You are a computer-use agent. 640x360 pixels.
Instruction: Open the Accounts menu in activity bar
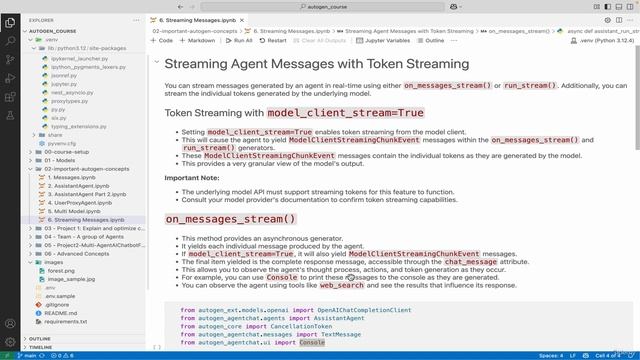point(10,324)
